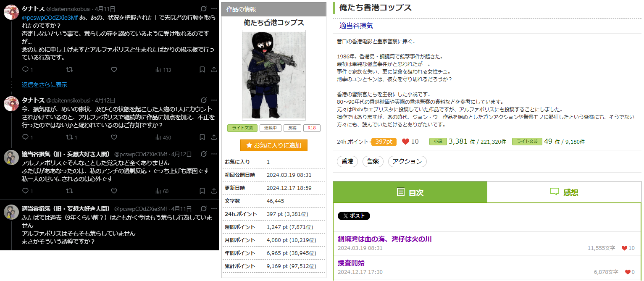The height and width of the screenshot is (281, 644).
Task: Click heart icon next to 24h points
Action: point(405,142)
